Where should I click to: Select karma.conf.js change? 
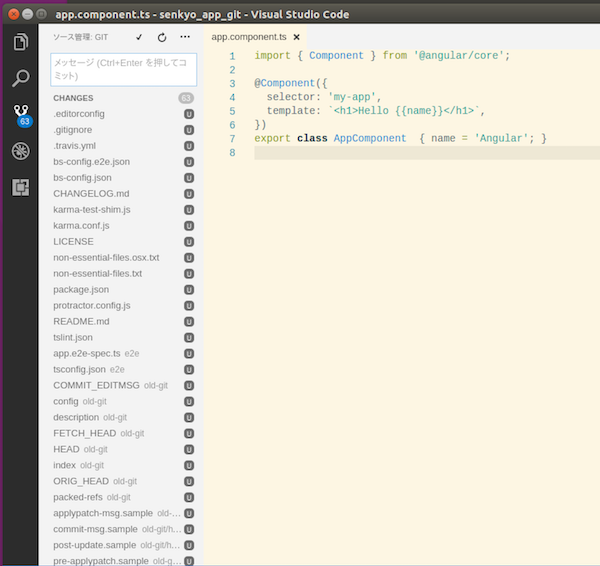click(x=122, y=226)
